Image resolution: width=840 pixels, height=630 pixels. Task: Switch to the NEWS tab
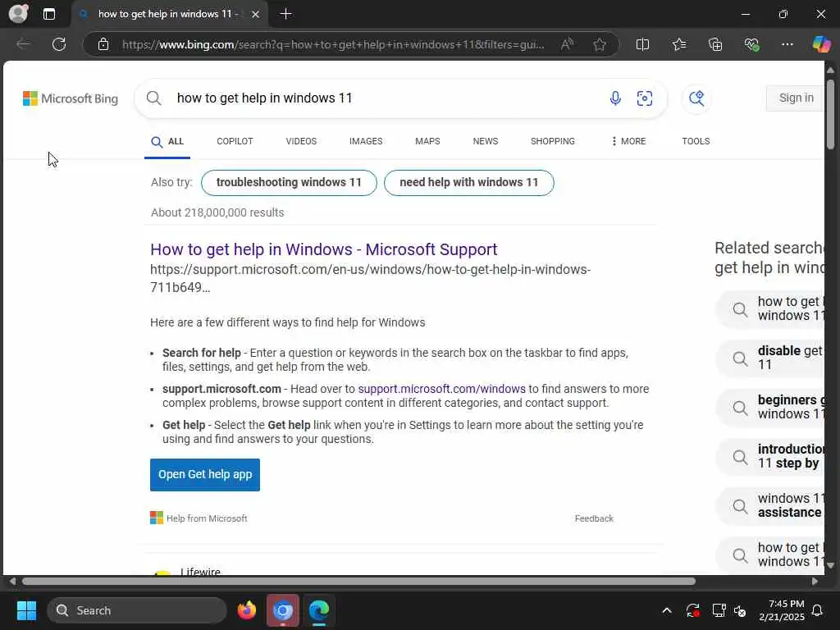[x=486, y=141]
